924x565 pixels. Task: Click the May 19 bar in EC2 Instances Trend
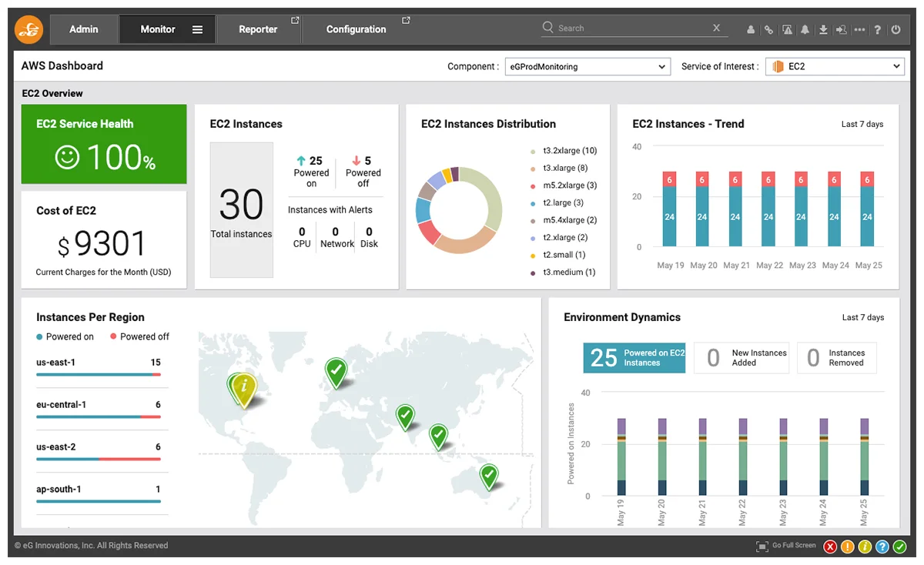(670, 209)
